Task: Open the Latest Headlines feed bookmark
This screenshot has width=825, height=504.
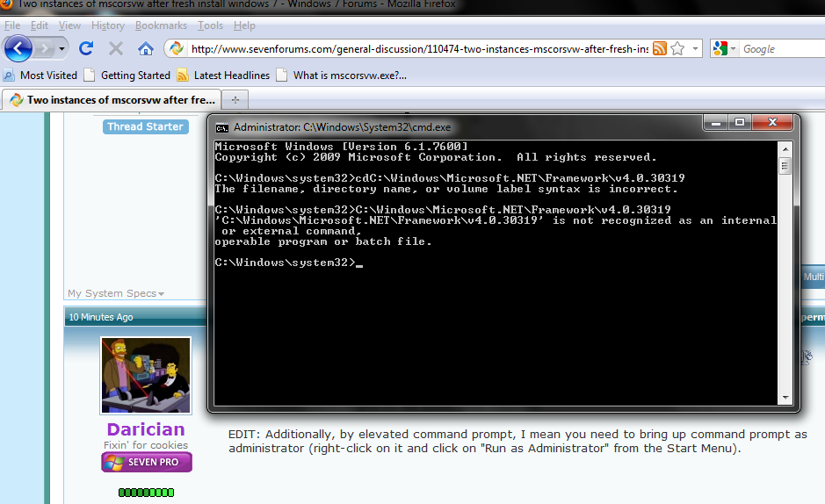Action: (223, 76)
